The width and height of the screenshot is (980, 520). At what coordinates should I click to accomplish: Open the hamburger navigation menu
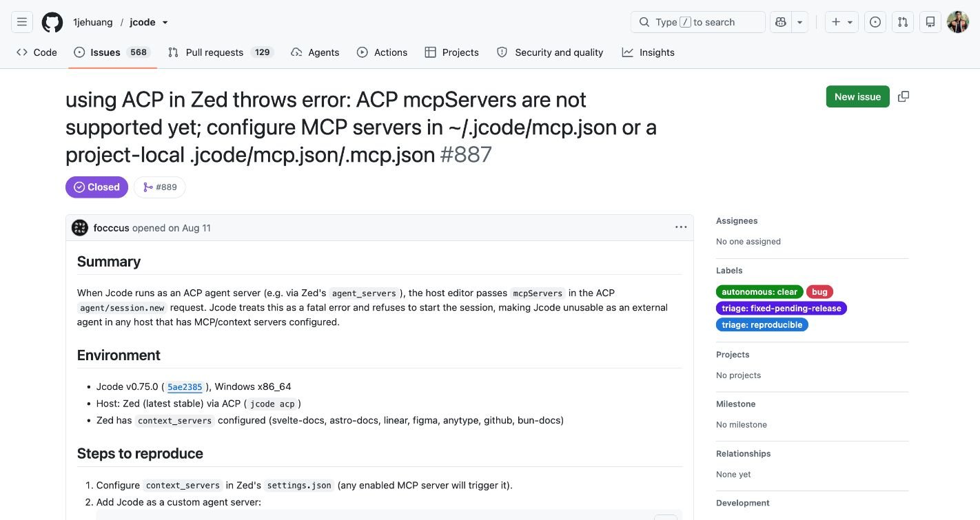(x=22, y=22)
